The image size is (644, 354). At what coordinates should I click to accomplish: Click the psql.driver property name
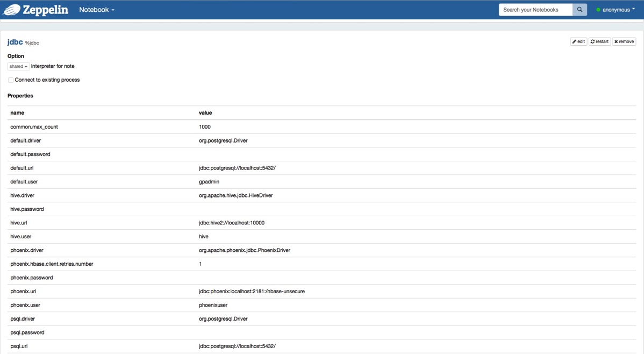click(x=23, y=319)
